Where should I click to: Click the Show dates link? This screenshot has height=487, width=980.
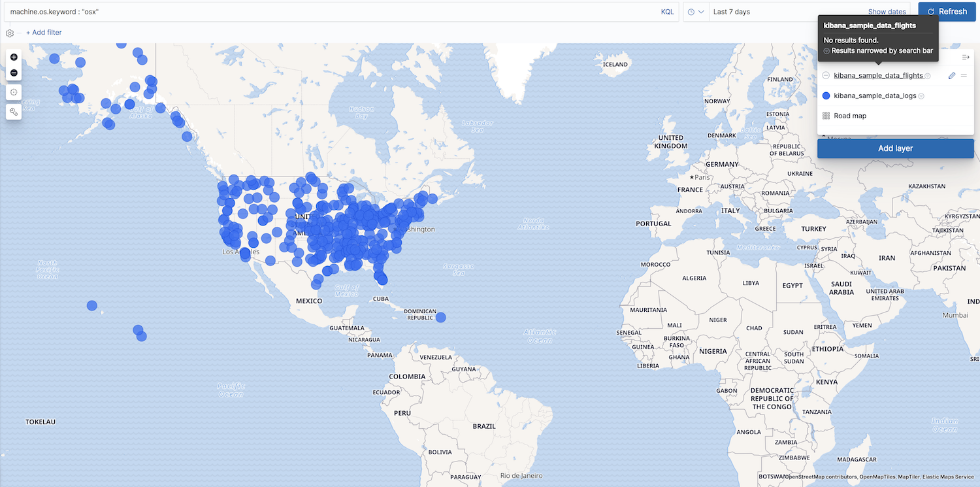click(x=887, y=11)
